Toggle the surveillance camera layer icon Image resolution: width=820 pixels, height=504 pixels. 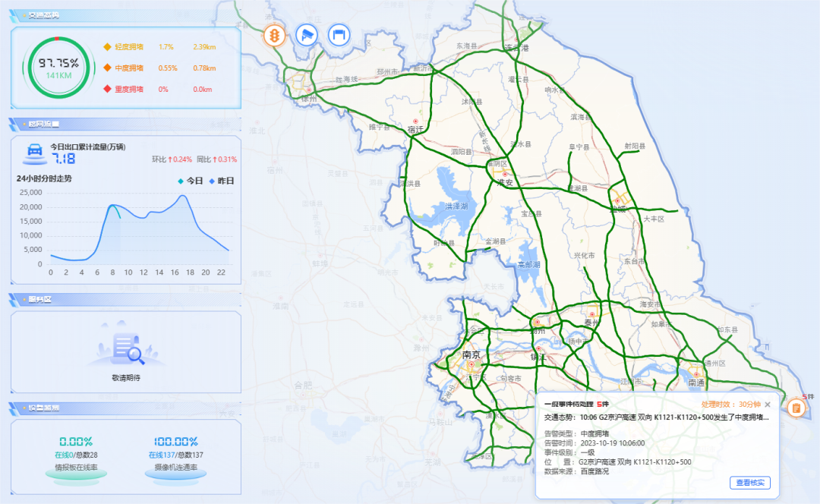point(306,35)
